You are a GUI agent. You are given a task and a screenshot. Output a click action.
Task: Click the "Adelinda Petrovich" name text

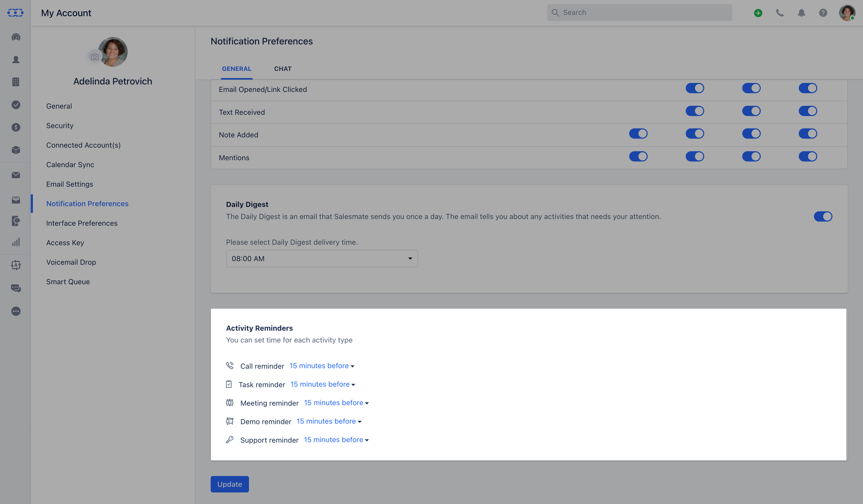tap(113, 81)
